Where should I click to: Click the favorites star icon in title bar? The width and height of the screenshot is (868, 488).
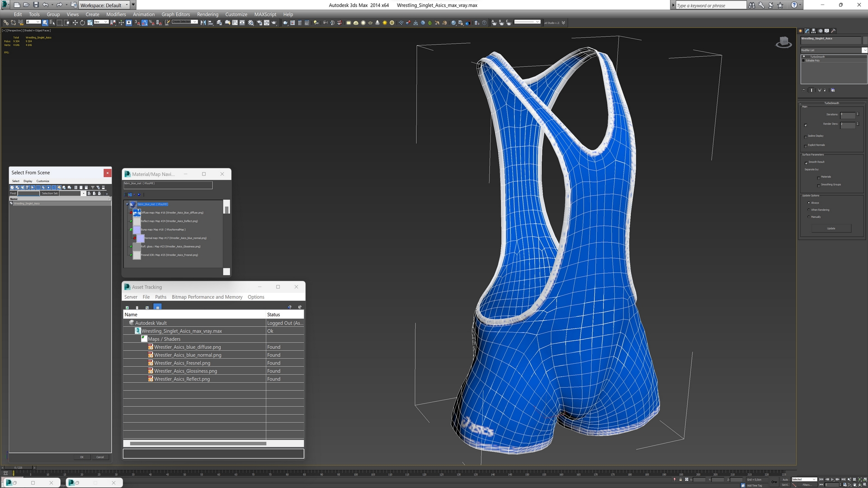(781, 5)
